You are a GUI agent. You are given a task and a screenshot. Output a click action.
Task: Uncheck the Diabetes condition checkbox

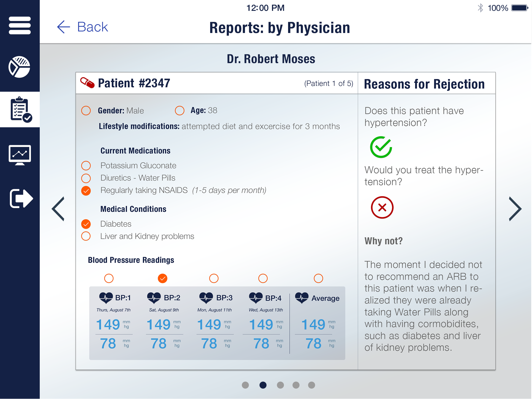click(86, 224)
